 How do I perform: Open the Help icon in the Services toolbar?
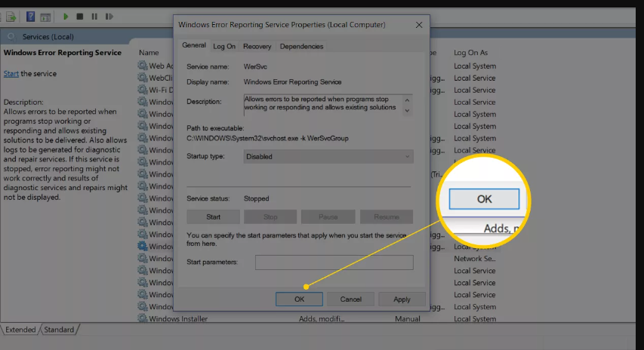pos(30,17)
